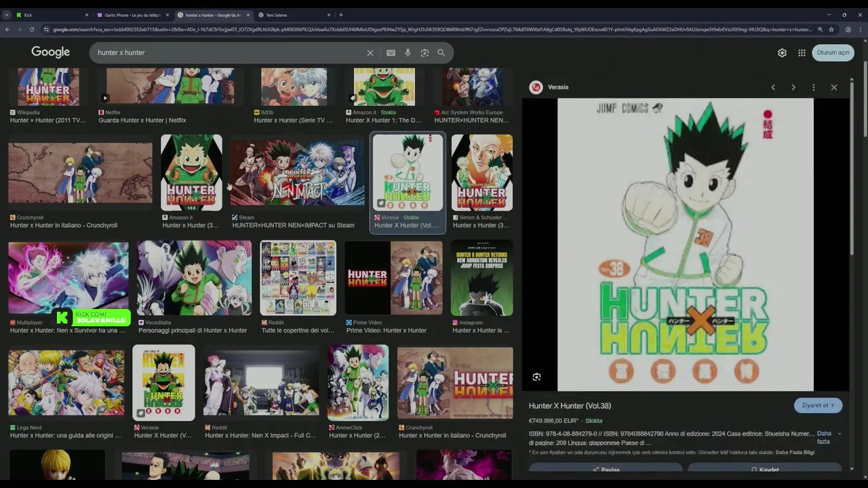Open the IMDb Hunter x Hunter (Serie TV result
Image resolution: width=868 pixels, height=488 pixels.
point(294,121)
